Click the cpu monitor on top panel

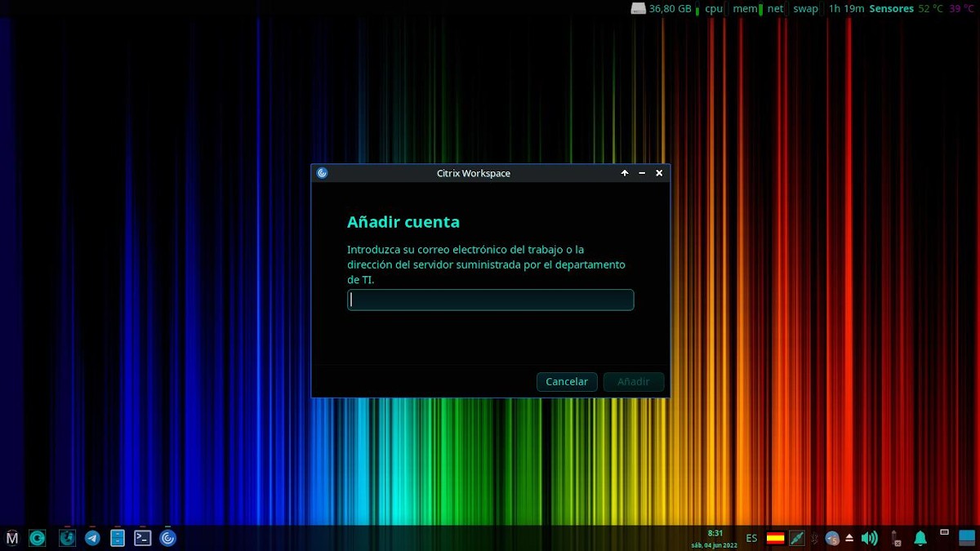point(712,8)
